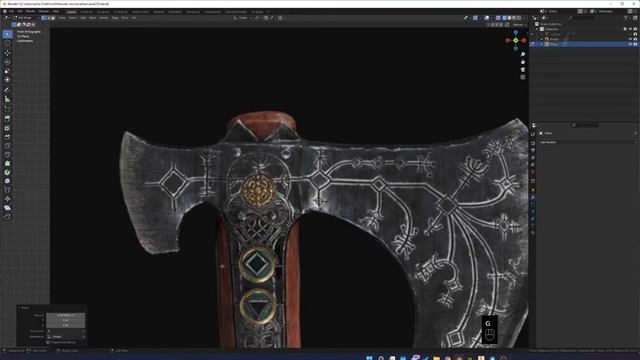
Task: Select the Loop Cut tool
Action: coord(7,146)
